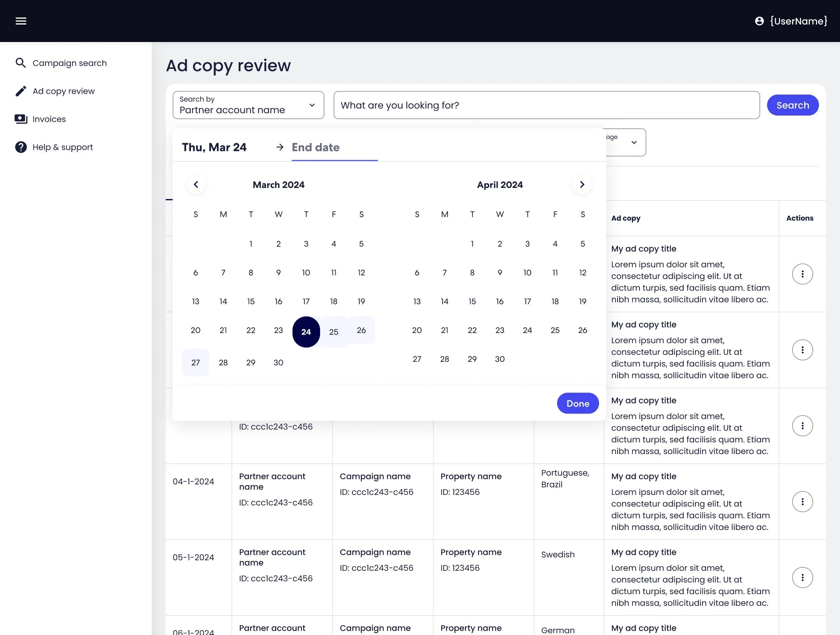Click the Done button in date picker
The height and width of the screenshot is (635, 840).
[x=578, y=403]
